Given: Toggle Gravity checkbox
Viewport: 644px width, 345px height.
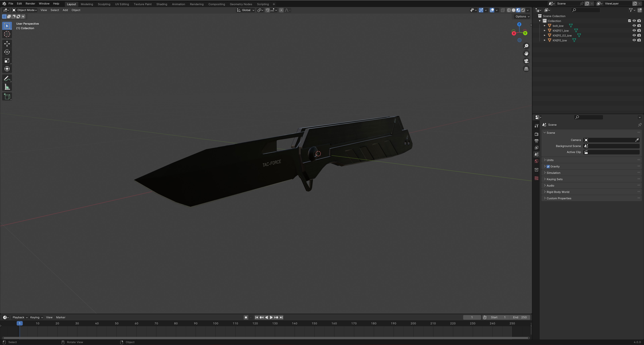Looking at the screenshot, I should (x=548, y=167).
